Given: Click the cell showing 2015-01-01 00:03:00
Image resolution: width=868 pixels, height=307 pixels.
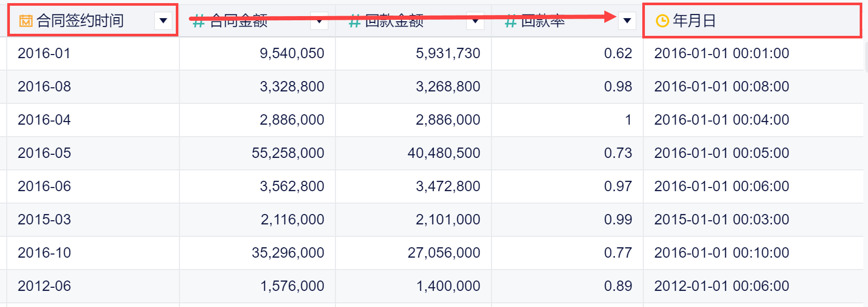Looking at the screenshot, I should pyautogui.click(x=721, y=220).
